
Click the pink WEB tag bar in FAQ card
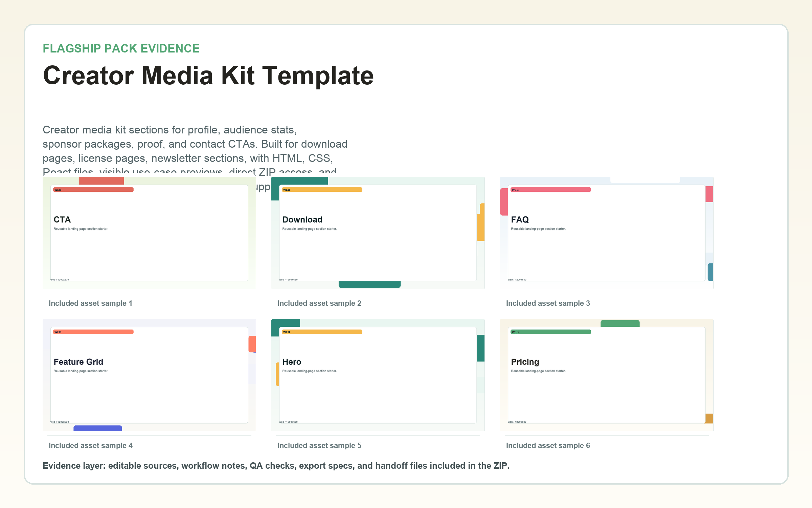pyautogui.click(x=551, y=190)
